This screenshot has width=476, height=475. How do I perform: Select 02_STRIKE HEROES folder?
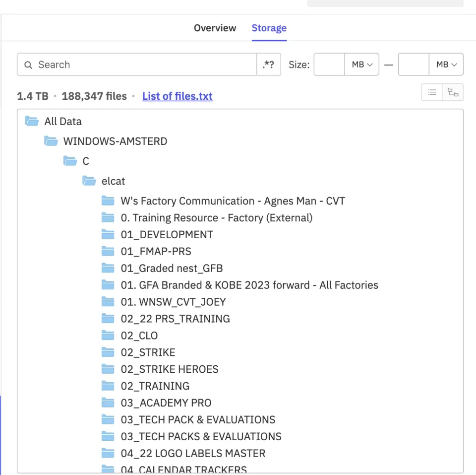pyautogui.click(x=169, y=369)
